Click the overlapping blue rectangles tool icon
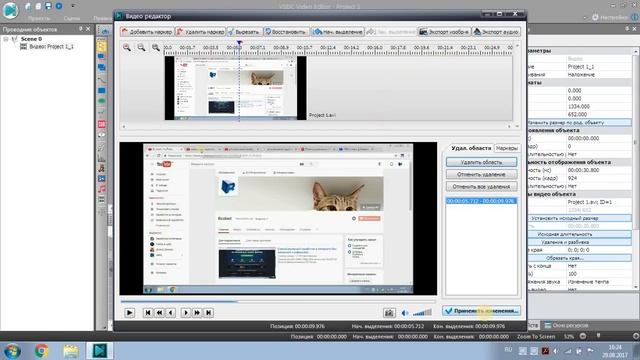 coord(102,67)
